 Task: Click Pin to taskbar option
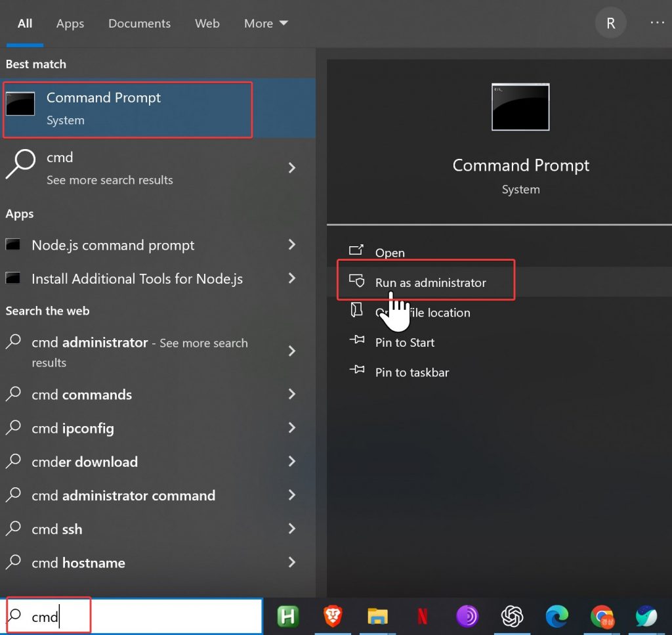pos(411,372)
